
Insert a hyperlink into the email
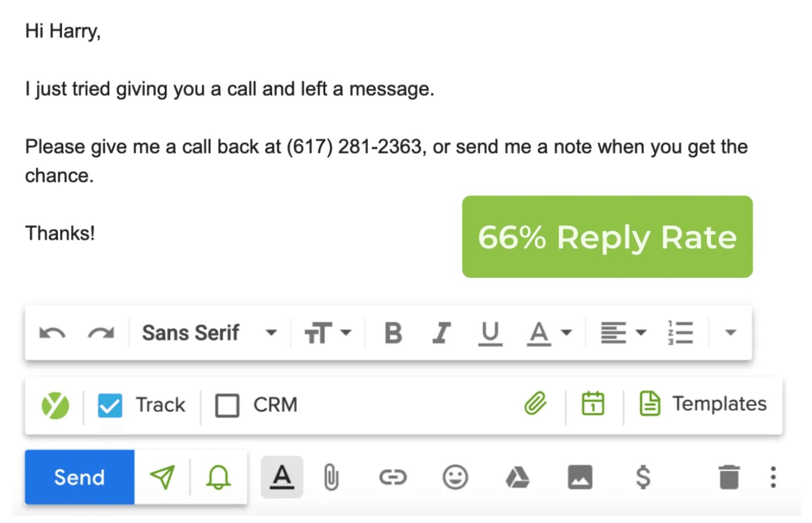394,477
